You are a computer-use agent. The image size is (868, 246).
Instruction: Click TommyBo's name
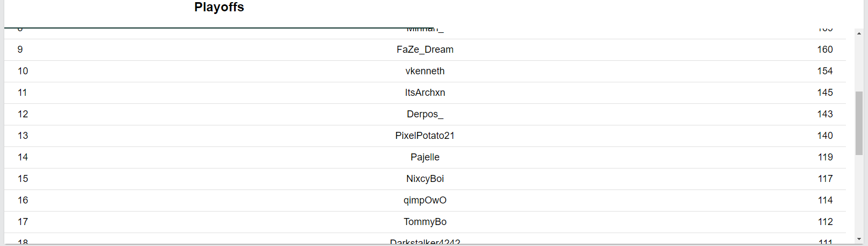point(425,222)
